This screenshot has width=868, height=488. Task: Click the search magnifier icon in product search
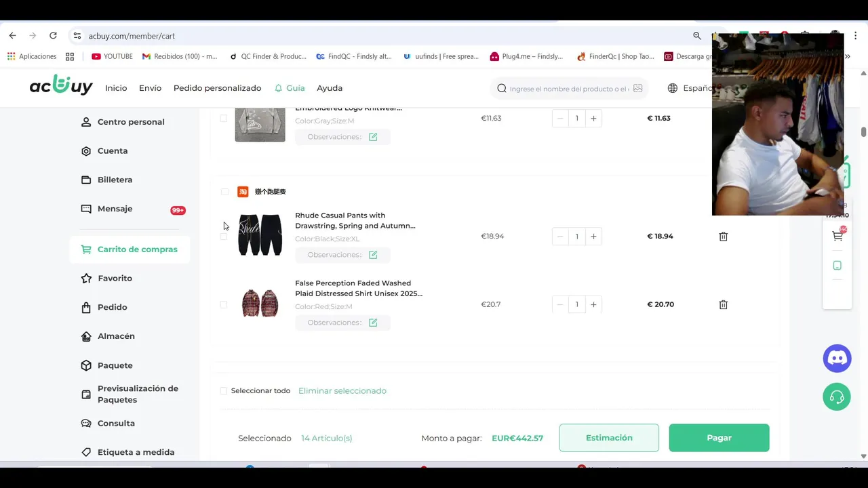click(502, 88)
